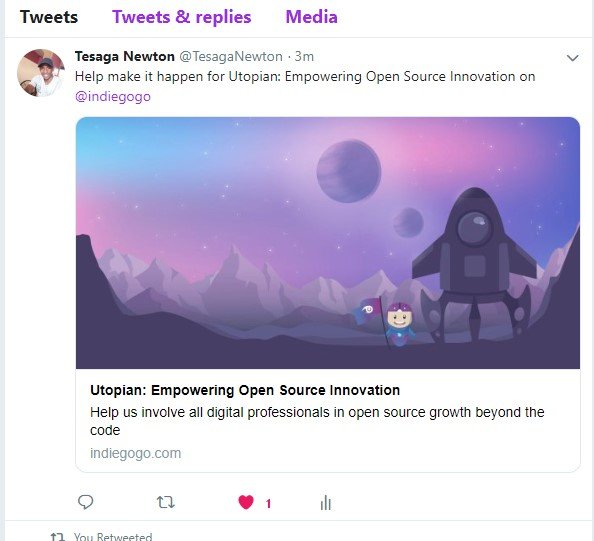
Task: Open the Media tab
Action: click(x=311, y=17)
